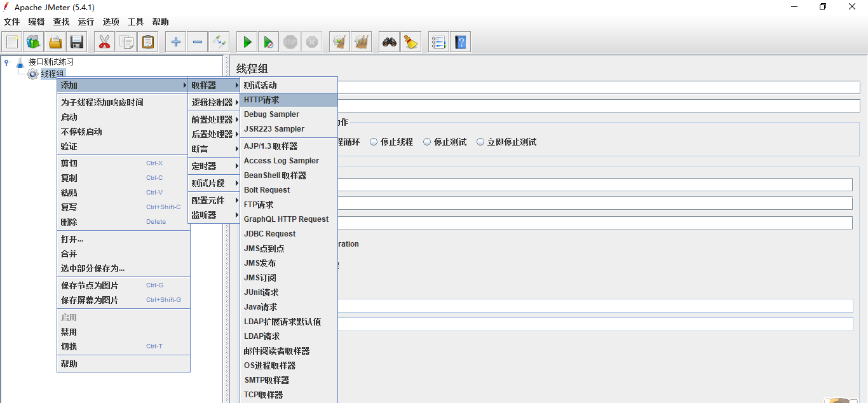
Task: Expand the 测试片段 submenu
Action: click(214, 183)
